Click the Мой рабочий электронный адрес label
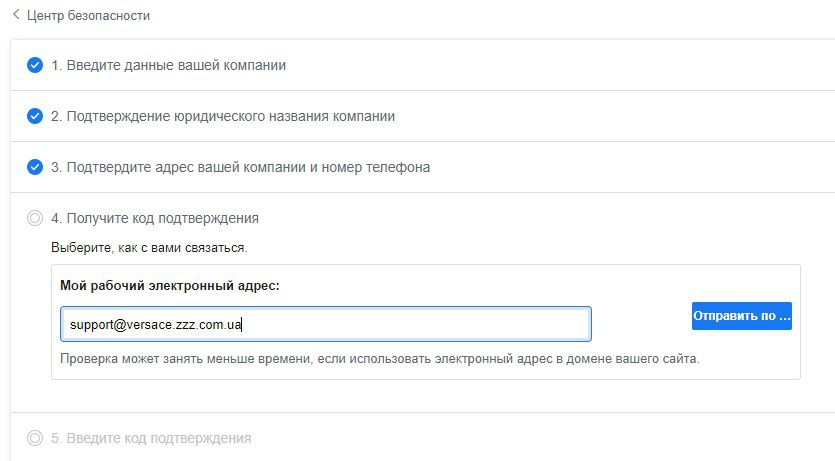Image resolution: width=835 pixels, height=461 pixels. point(170,285)
